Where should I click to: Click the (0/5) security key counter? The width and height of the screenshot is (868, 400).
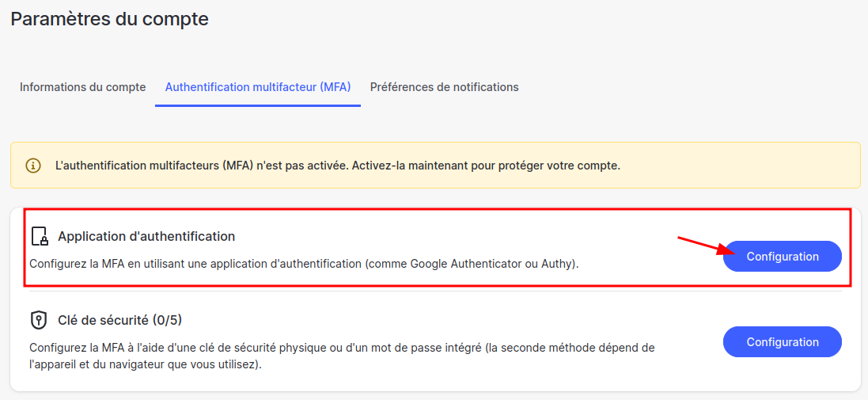[168, 320]
